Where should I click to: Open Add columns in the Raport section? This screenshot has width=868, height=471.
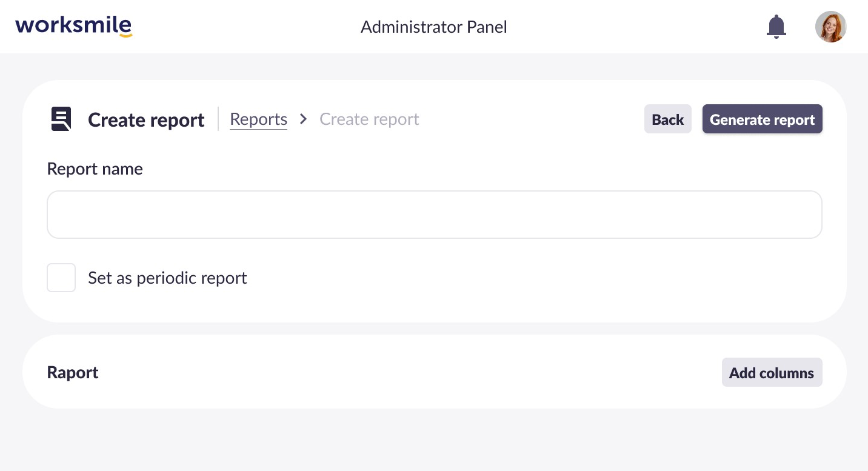click(x=772, y=372)
